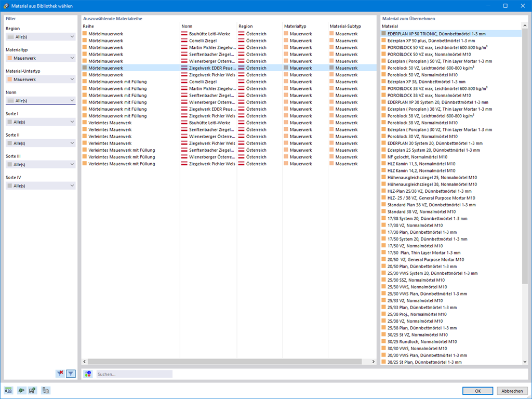Toggle the funnel filter button
532x399 pixels.
coord(71,374)
